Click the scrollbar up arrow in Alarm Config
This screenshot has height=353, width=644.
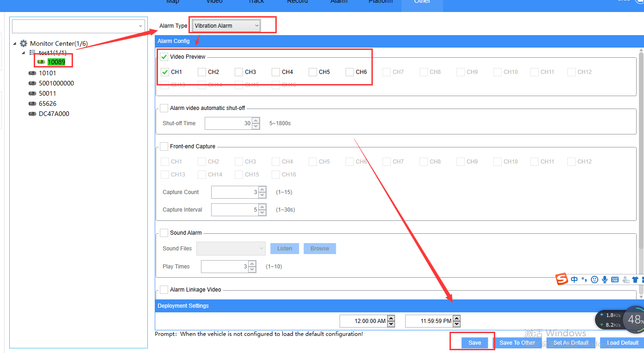click(641, 50)
